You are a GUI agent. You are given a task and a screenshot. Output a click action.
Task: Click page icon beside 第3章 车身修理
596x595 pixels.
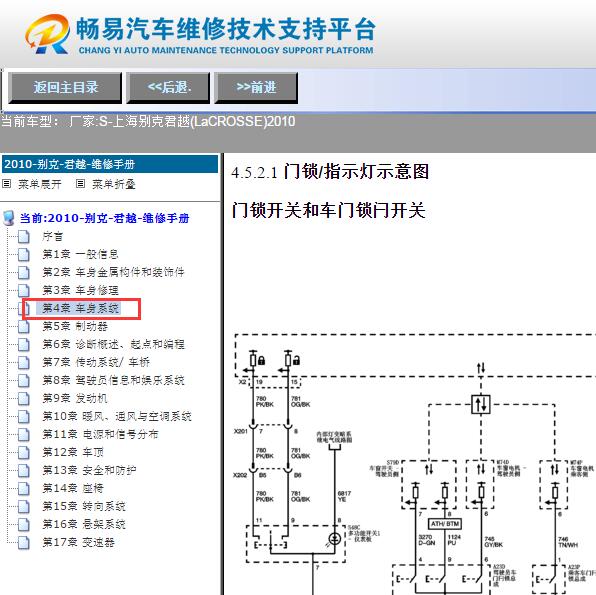pos(24,290)
